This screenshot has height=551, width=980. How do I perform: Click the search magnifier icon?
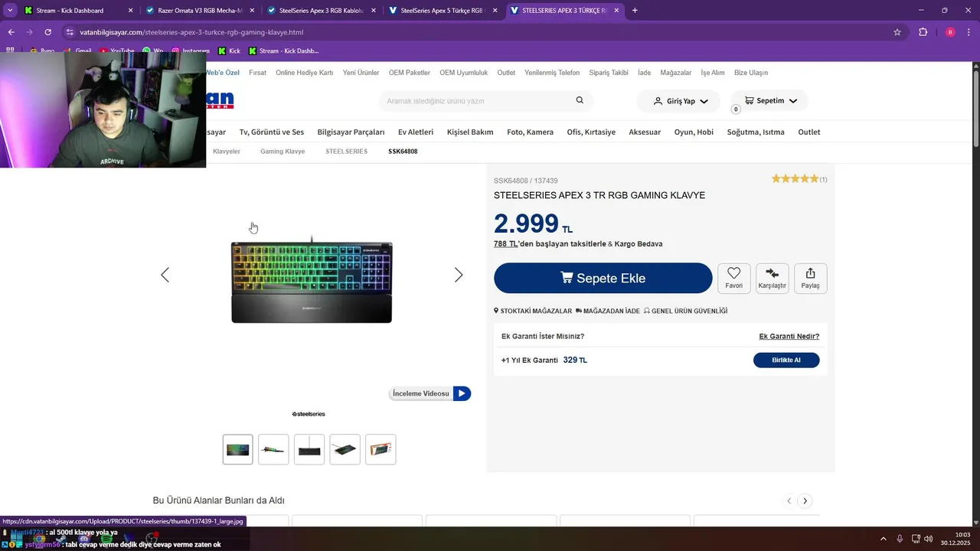580,100
